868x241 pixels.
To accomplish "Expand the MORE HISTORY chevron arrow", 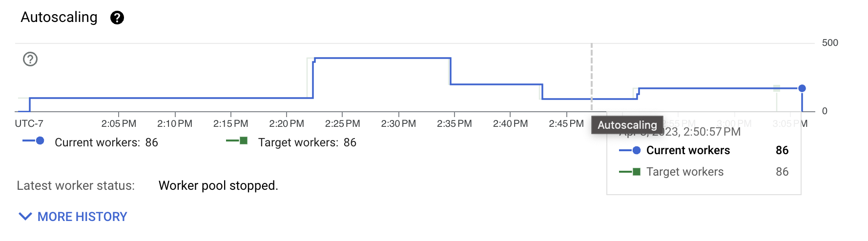I will [25, 217].
